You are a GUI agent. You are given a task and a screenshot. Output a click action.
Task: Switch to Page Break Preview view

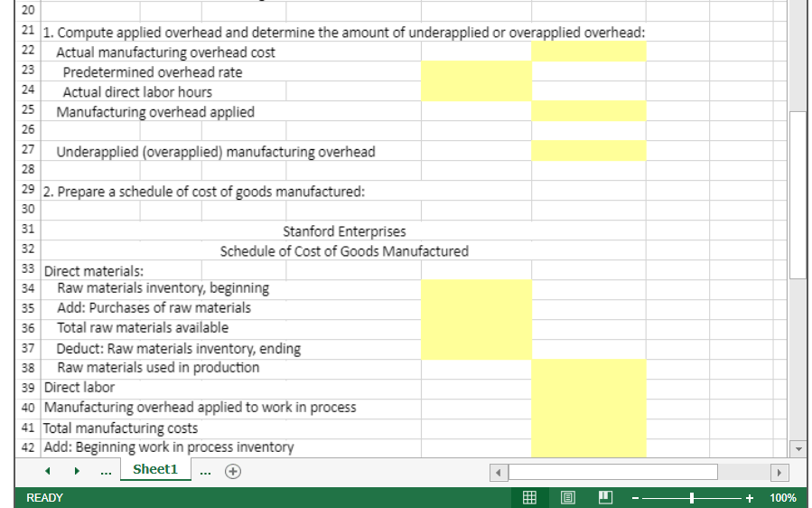click(605, 498)
